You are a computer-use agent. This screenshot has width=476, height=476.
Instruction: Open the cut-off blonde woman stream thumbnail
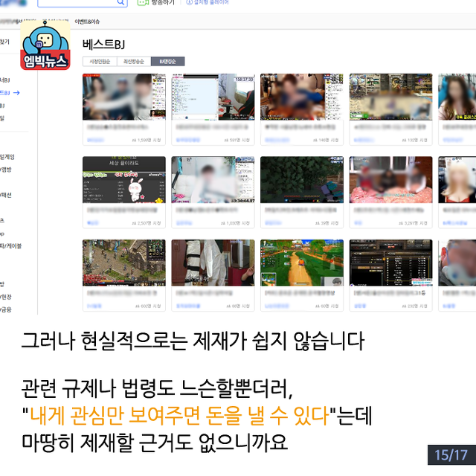pos(457,180)
